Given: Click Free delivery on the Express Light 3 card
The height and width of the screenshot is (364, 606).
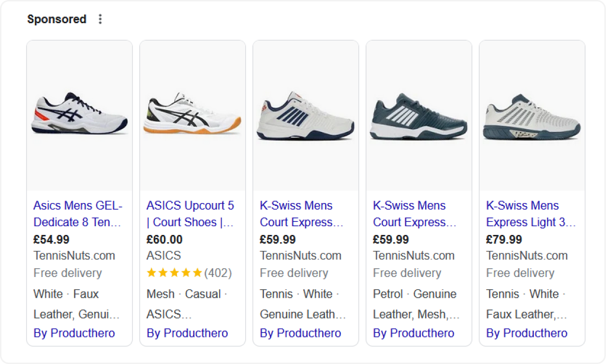Looking at the screenshot, I should (x=520, y=273).
